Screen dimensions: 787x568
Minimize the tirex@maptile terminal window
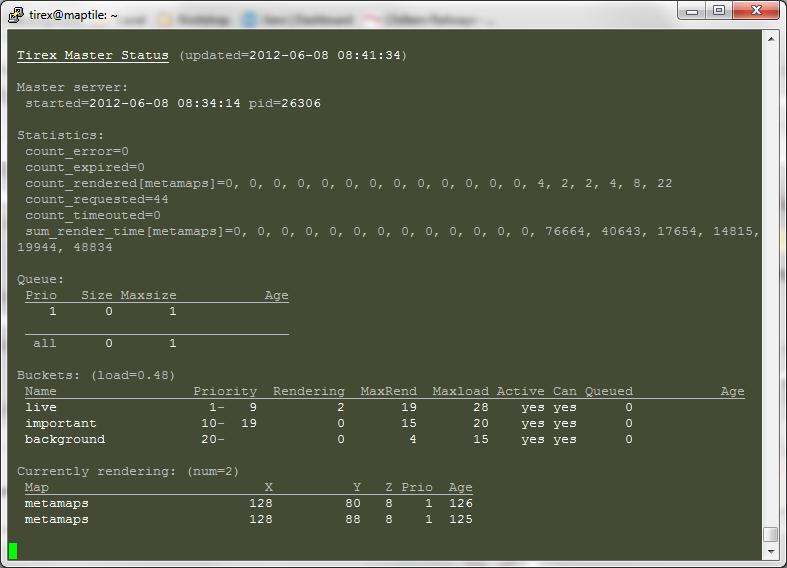click(692, 11)
